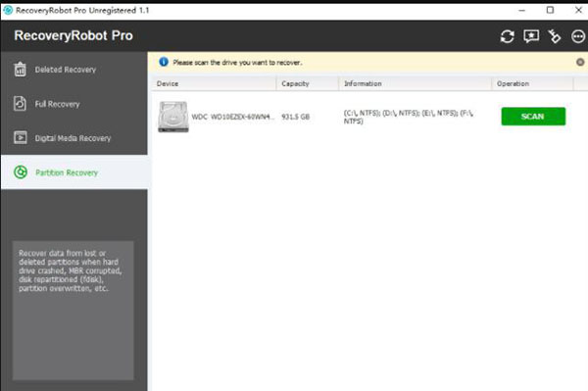Select the Deleted Recovery mode
This screenshot has height=391, width=588.
(74, 70)
